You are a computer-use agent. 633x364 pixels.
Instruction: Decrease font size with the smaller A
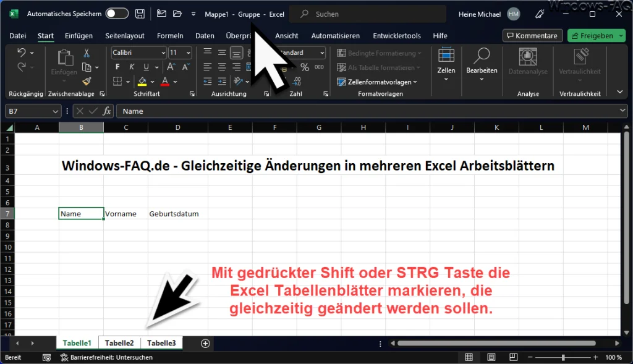[x=185, y=67]
